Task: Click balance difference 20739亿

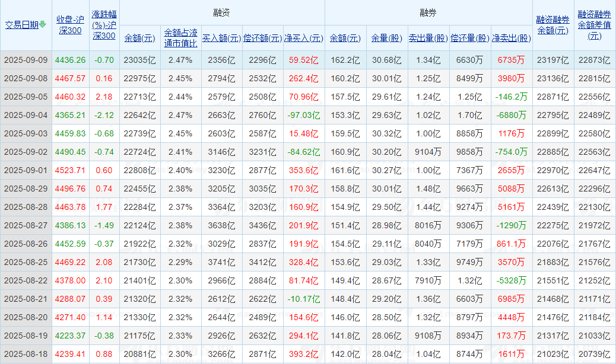Action: 595,354
